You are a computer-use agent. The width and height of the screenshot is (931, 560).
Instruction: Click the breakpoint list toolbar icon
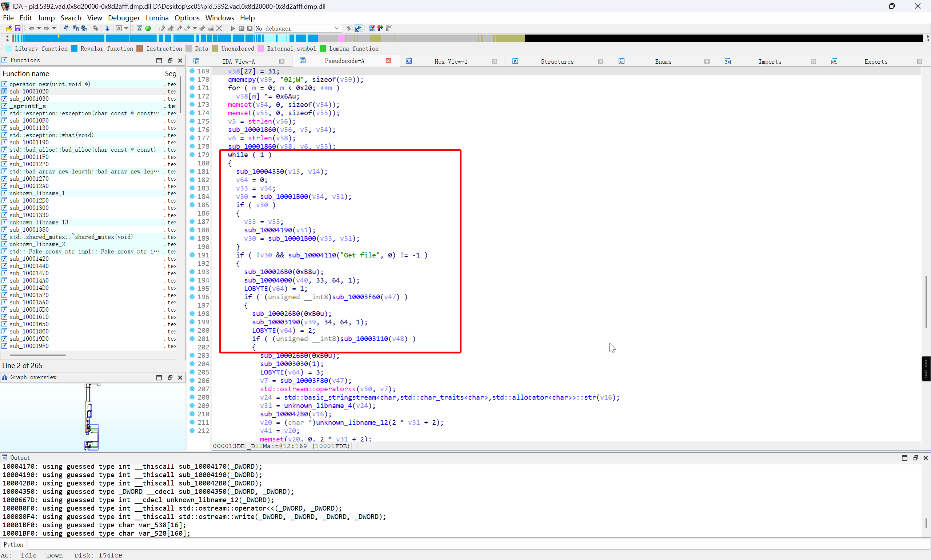point(372,28)
